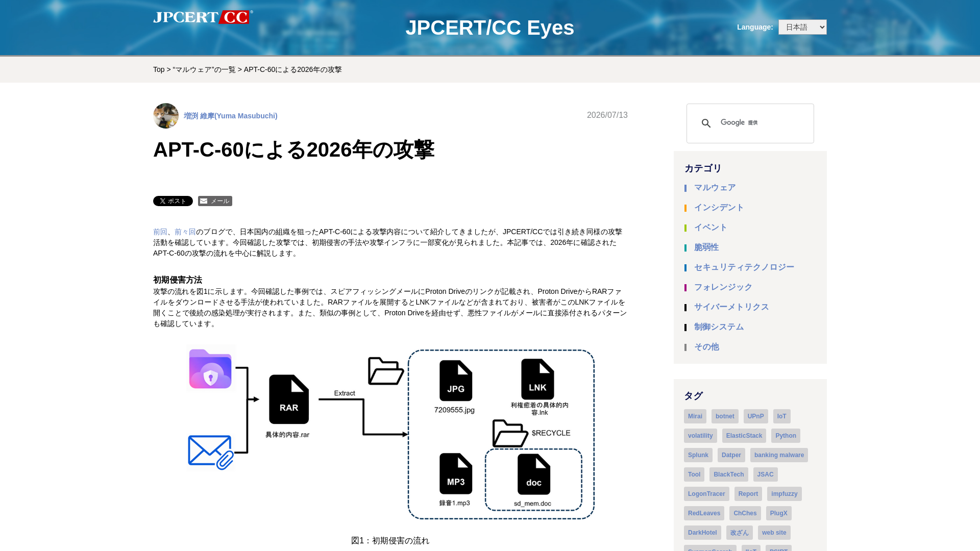Click the 図1 figure caption
Image resolution: width=980 pixels, height=551 pixels.
[x=390, y=541]
